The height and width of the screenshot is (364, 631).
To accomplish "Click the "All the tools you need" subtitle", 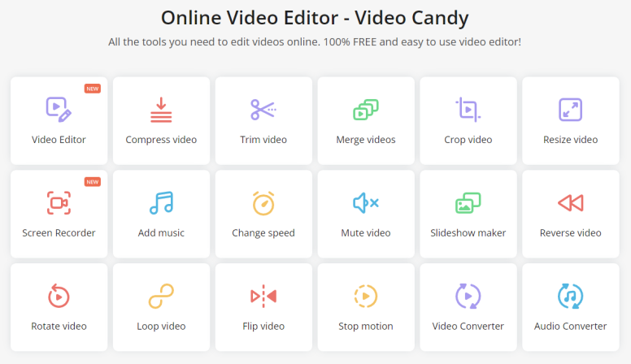I will [315, 41].
